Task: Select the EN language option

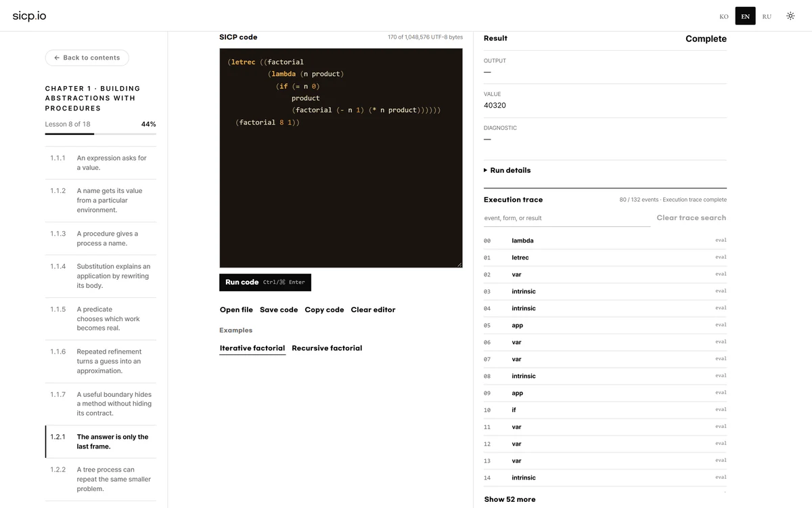Action: (x=745, y=16)
